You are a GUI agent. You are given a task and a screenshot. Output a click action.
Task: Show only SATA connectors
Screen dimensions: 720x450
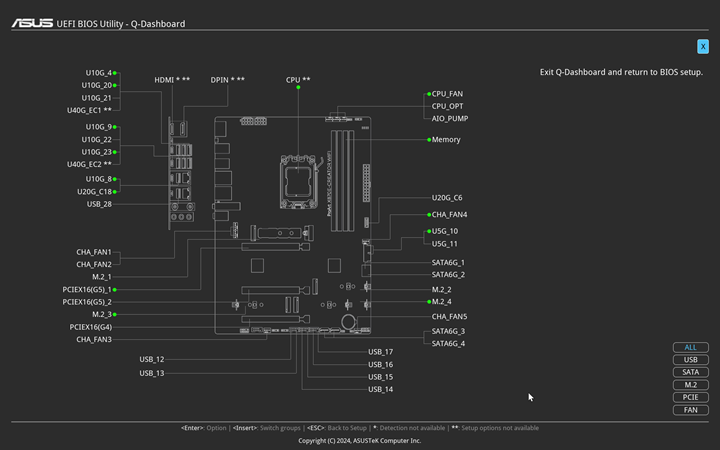click(x=690, y=372)
